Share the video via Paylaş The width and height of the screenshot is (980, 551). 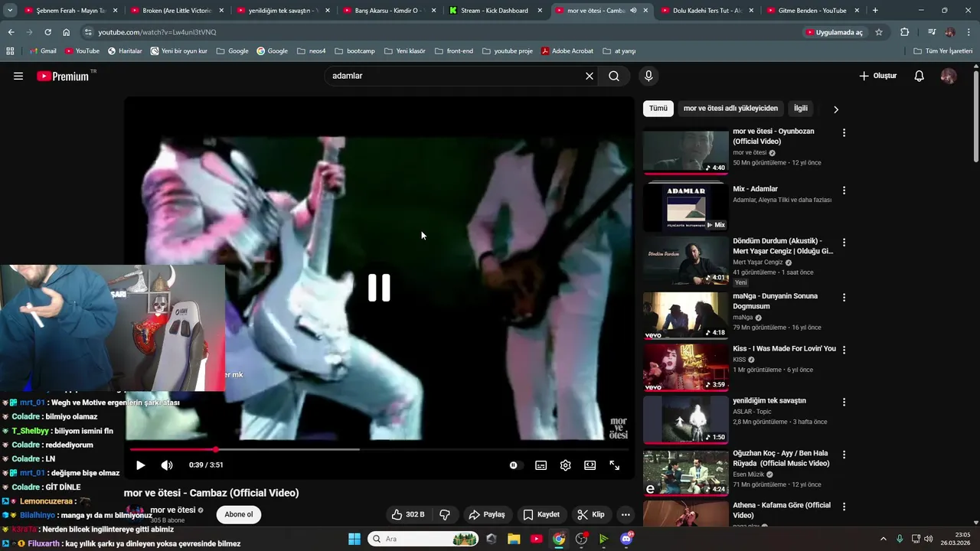pyautogui.click(x=487, y=514)
